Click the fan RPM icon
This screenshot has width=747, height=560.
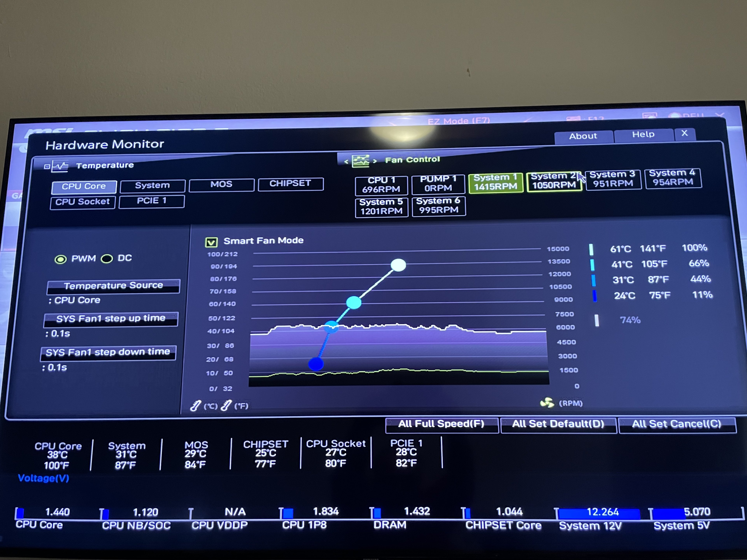click(x=547, y=403)
